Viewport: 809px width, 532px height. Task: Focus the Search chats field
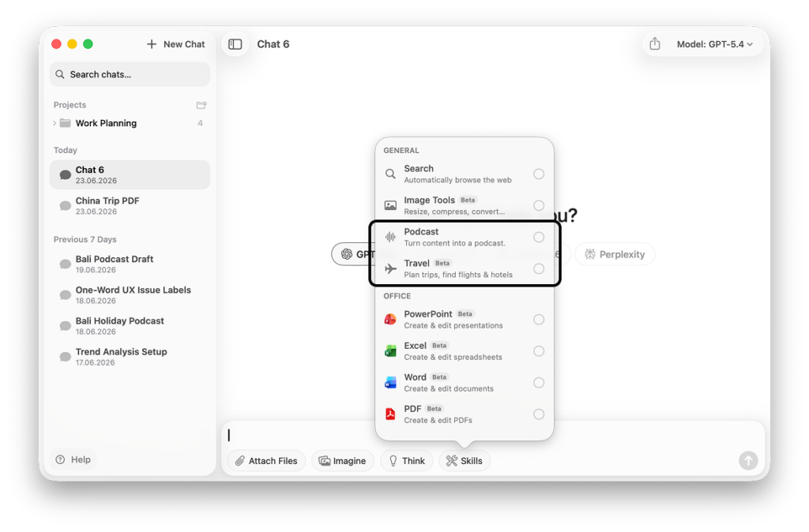pyautogui.click(x=130, y=74)
